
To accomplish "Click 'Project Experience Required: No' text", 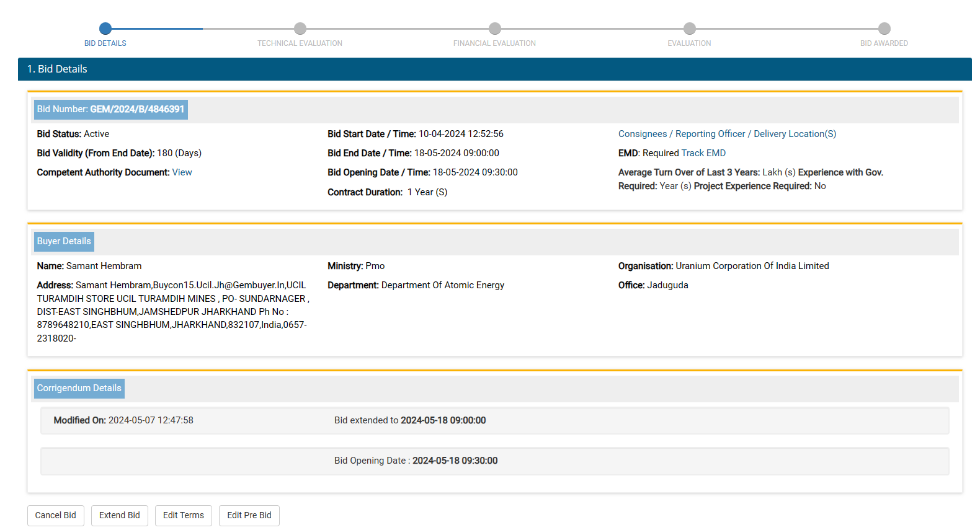I will pos(760,186).
